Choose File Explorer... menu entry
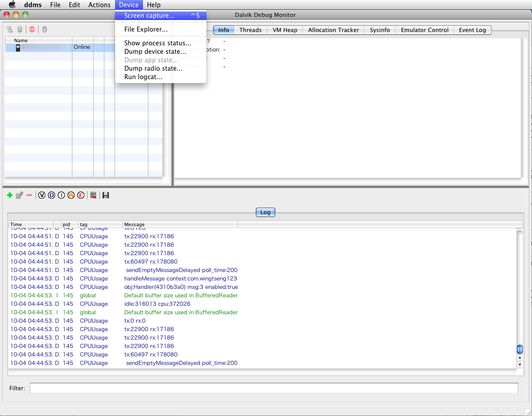The image size is (532, 416). tap(161, 29)
